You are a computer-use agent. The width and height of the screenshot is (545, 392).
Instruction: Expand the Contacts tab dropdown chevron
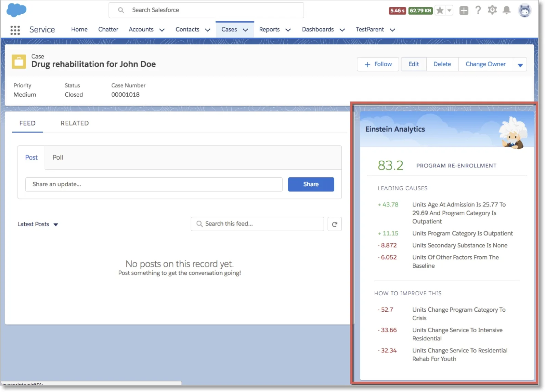[208, 30]
